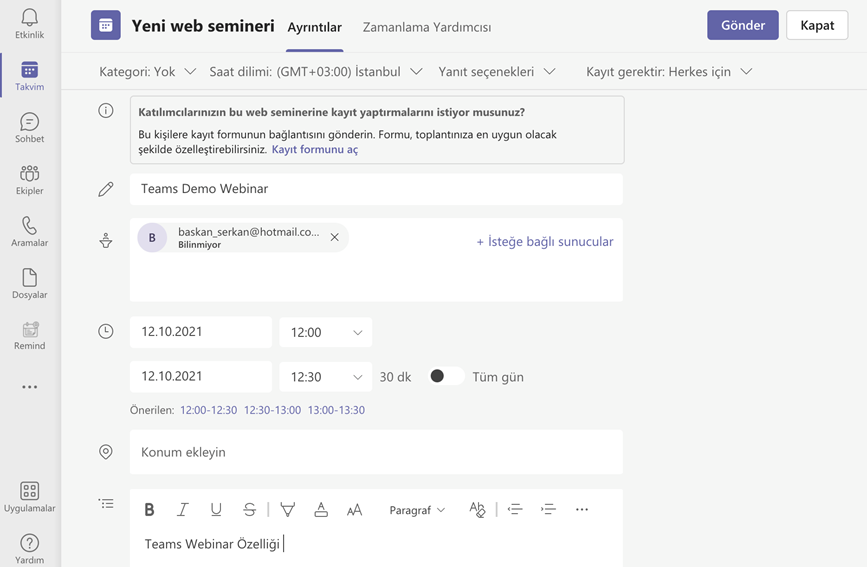Click the Gönder send button
867x567 pixels.
[x=743, y=25]
